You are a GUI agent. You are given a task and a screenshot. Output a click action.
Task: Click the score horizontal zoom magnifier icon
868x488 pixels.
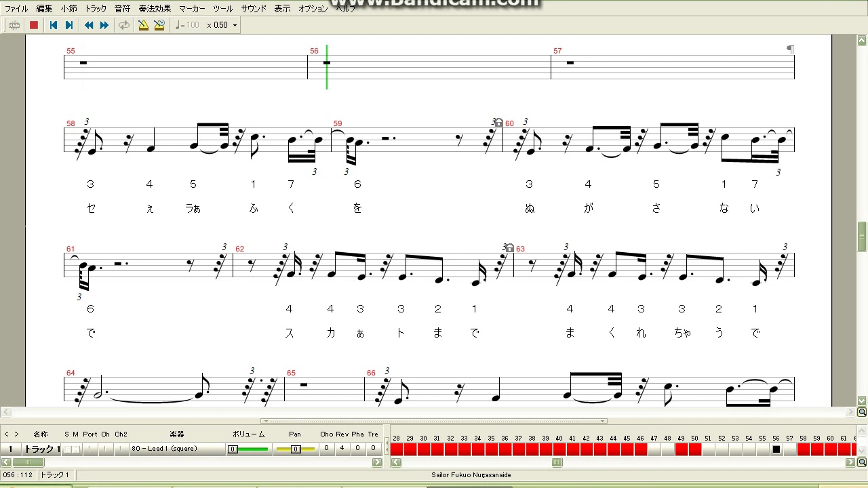[862, 412]
